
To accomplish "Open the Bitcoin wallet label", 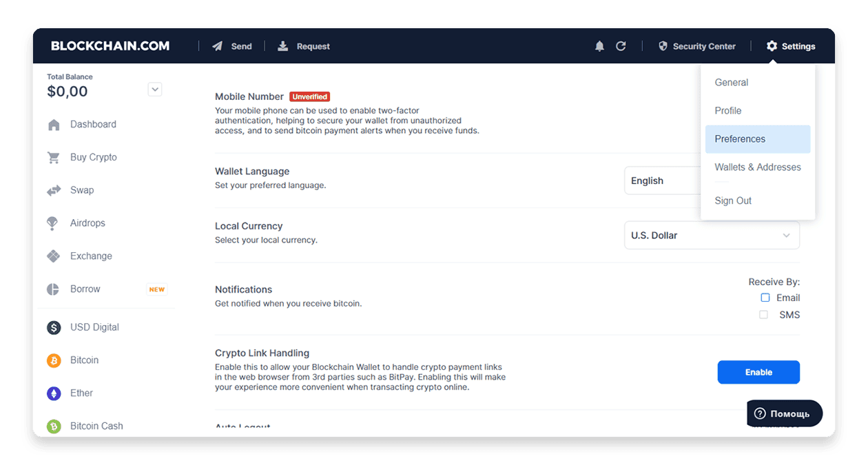I will coord(84,360).
